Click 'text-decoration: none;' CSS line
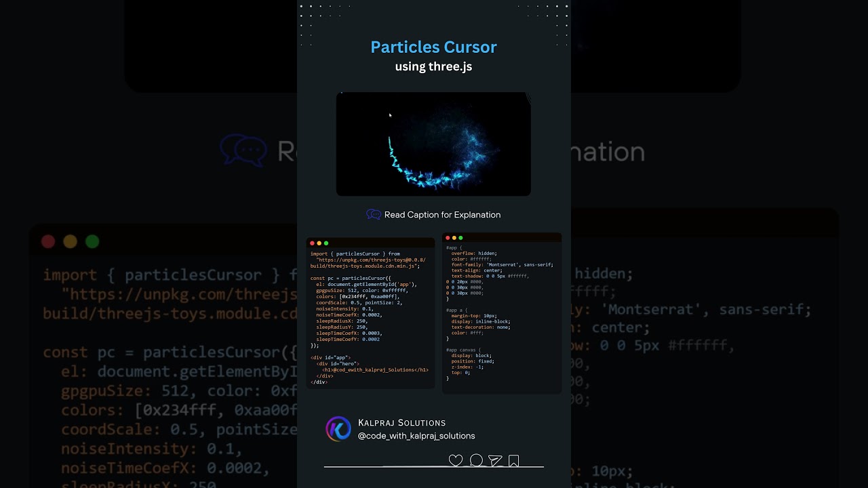 [481, 327]
